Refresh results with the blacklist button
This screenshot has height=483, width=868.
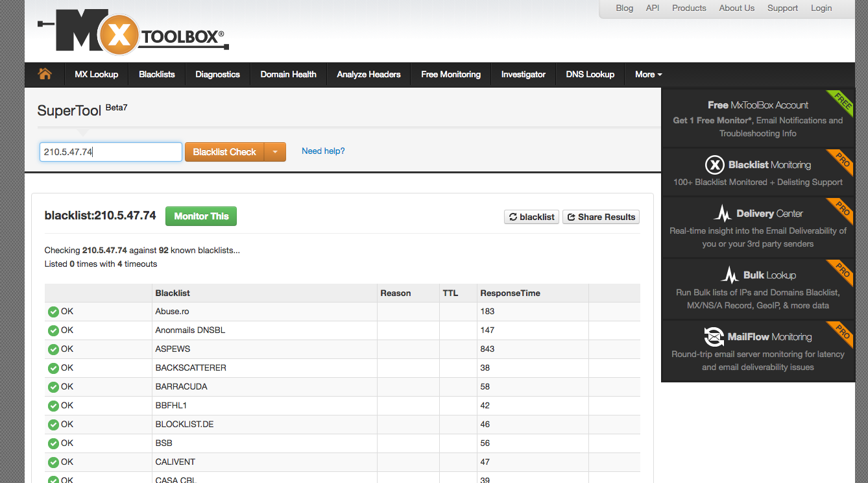(x=531, y=217)
